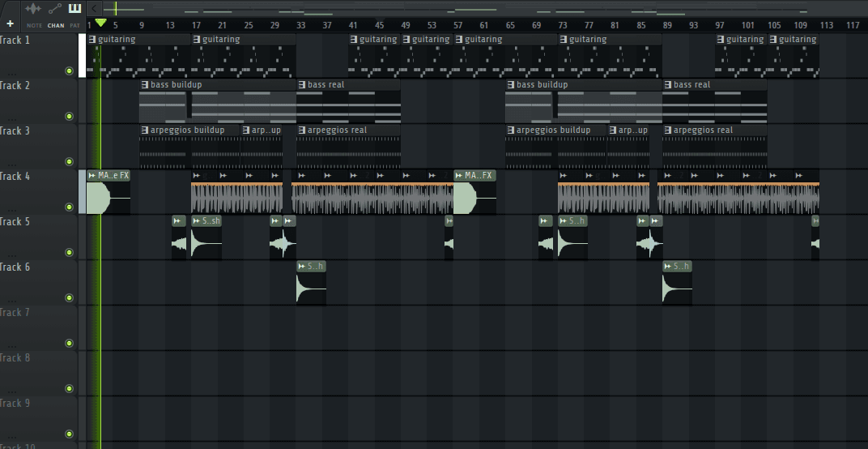Viewport: 868px width, 449px height.
Task: Click the pattern icon on first bass buildup clip
Action: pyautogui.click(x=144, y=84)
